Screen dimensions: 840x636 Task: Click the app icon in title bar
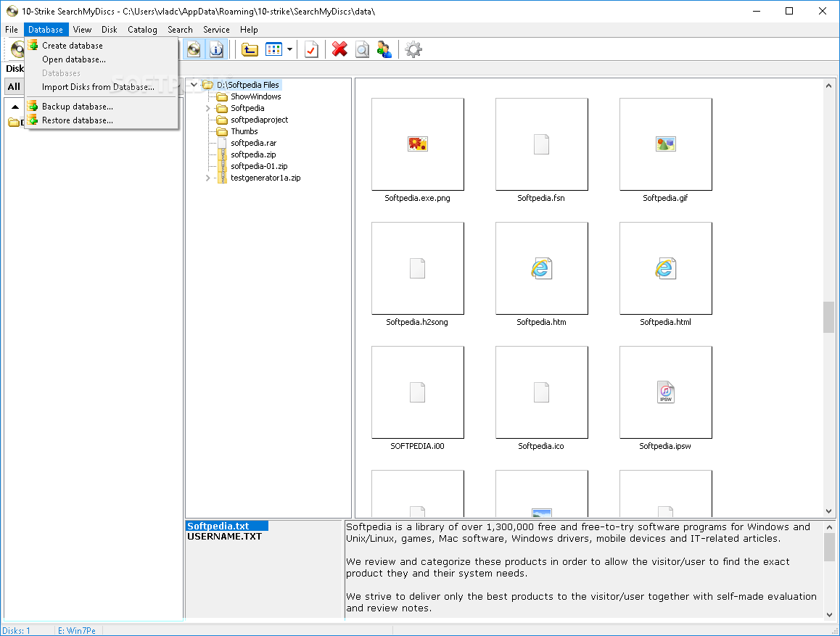12,11
